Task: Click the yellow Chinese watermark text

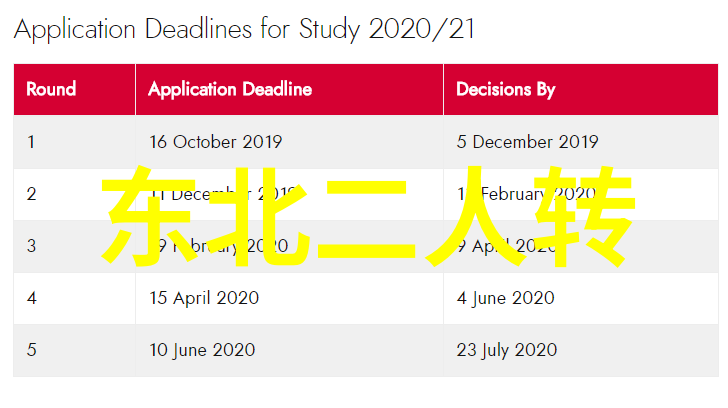Action: 368,216
